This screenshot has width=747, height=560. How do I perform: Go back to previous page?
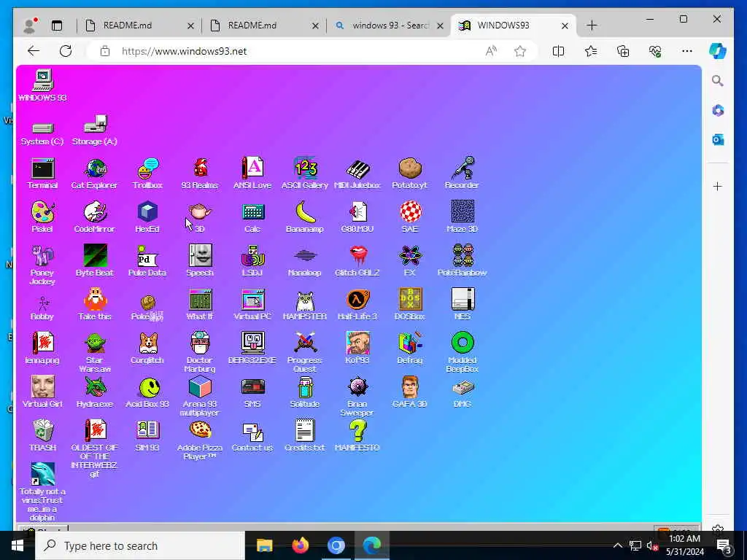click(34, 51)
